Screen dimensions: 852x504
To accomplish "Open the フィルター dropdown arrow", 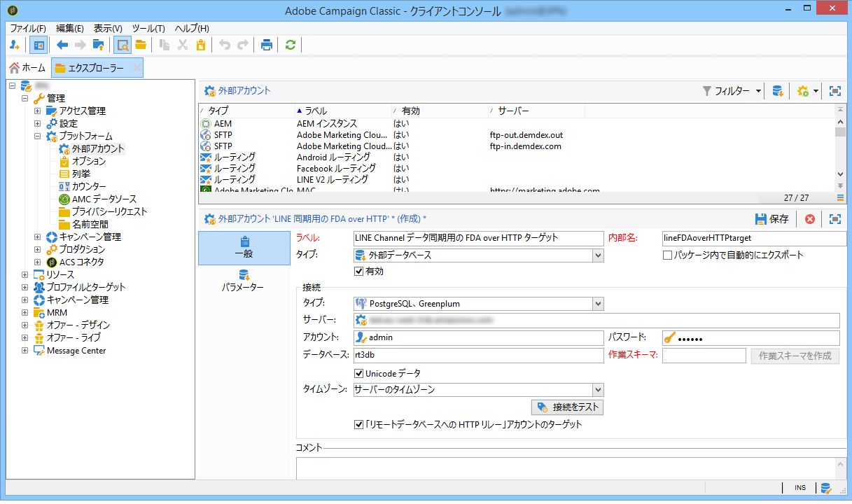I will 759,91.
